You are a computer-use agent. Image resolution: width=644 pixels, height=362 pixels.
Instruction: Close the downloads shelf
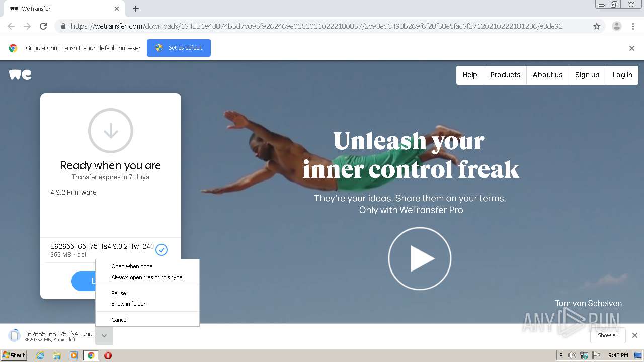pos(635,335)
